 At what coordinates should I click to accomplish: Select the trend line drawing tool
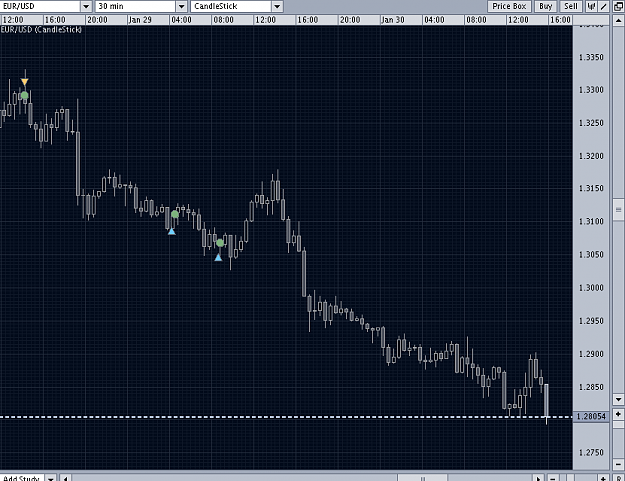603,6
